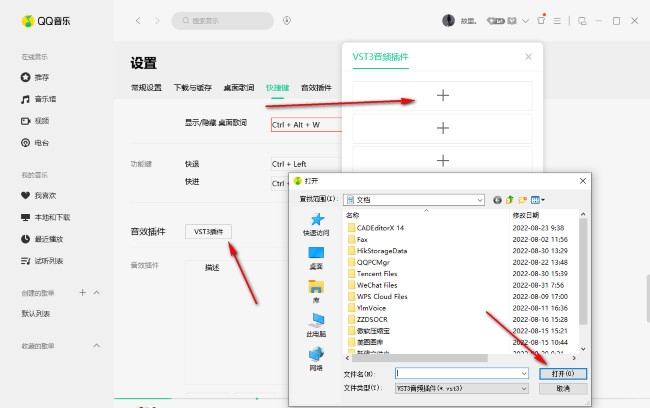
Task: Click the go-up-one-level folder icon
Action: 510,200
